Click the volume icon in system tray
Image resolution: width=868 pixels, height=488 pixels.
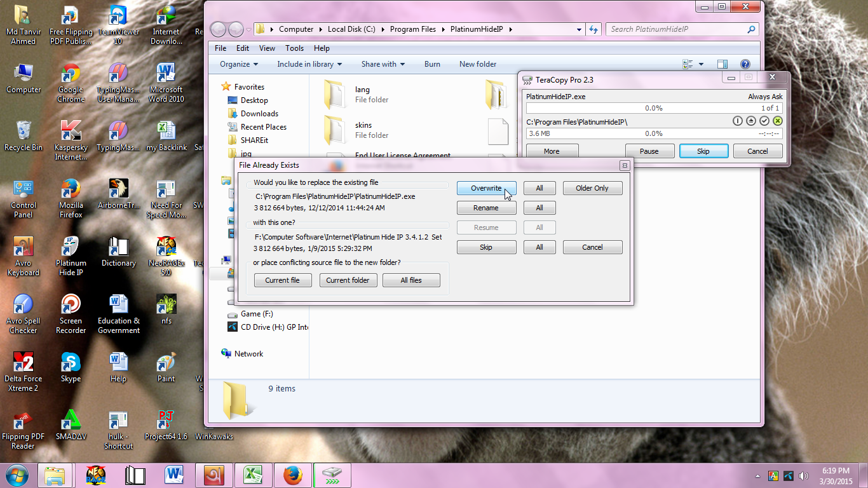pos(803,476)
